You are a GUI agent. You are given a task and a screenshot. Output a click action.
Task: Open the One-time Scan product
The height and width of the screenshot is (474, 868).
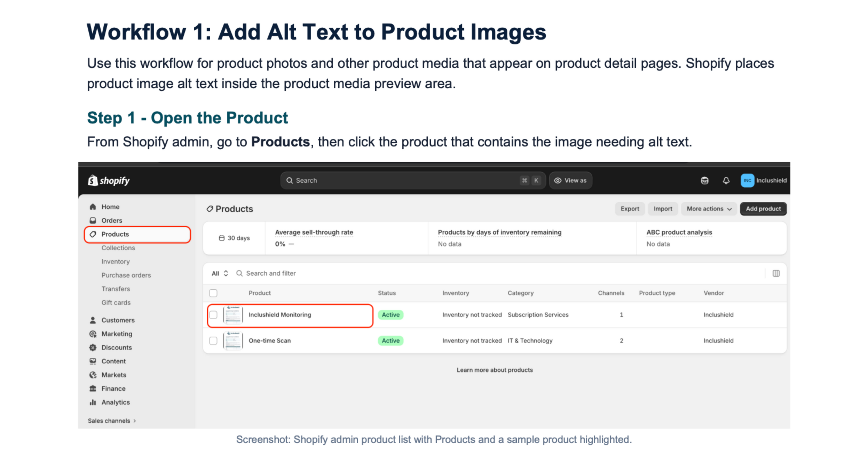pos(270,341)
